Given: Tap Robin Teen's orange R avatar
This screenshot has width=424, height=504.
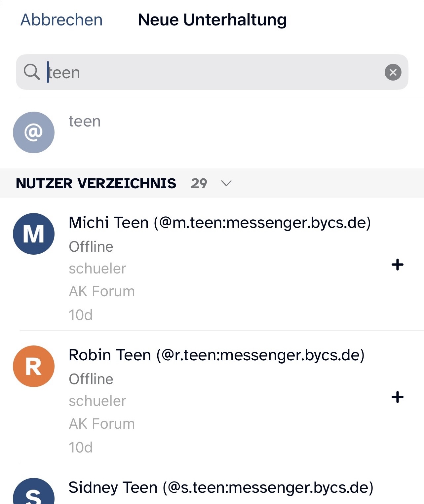Looking at the screenshot, I should (34, 366).
